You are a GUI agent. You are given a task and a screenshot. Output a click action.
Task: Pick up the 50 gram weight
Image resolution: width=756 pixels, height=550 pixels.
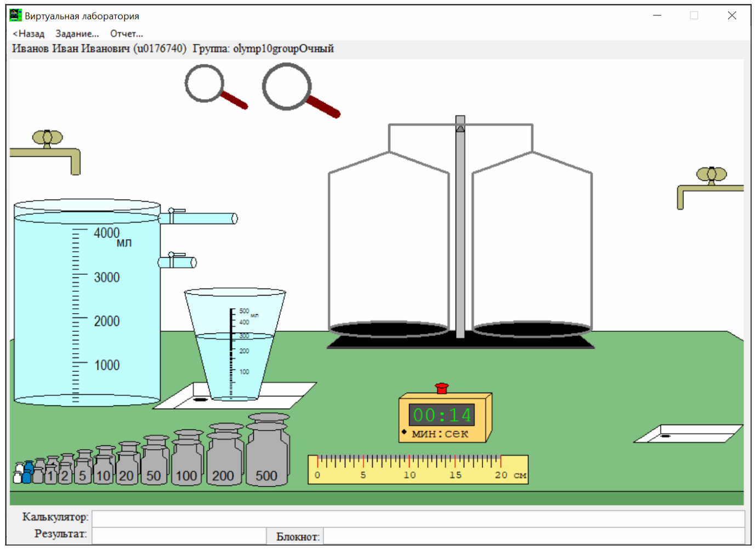155,461
